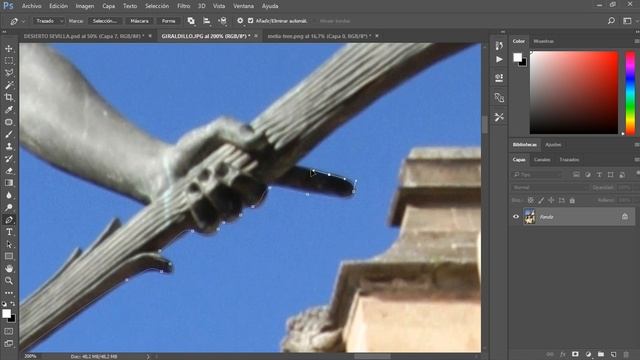Select the Lasso tool
640x360 pixels.
click(9, 73)
